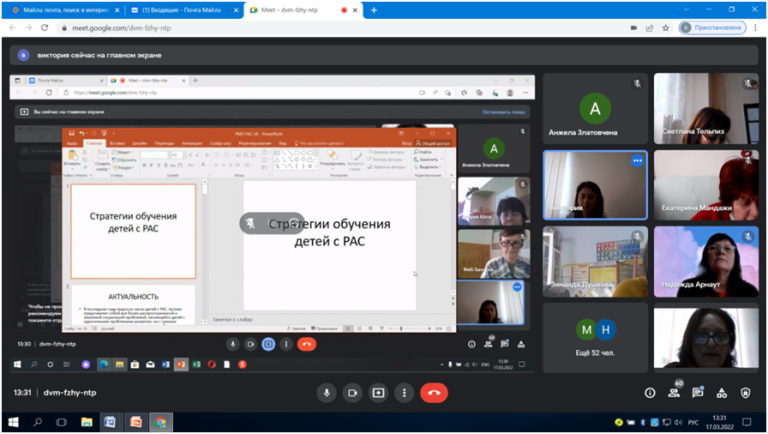The image size is (768, 434).
Task: Open PowerPoint from the taskbar
Action: click(136, 422)
